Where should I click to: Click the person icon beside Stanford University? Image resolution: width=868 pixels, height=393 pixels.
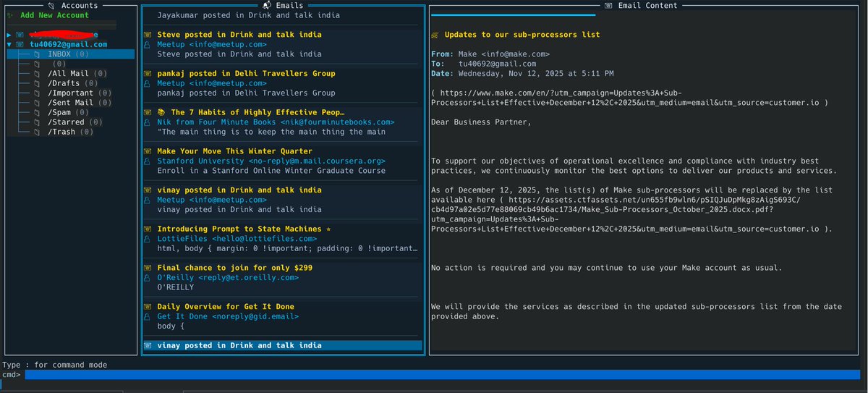[148, 161]
